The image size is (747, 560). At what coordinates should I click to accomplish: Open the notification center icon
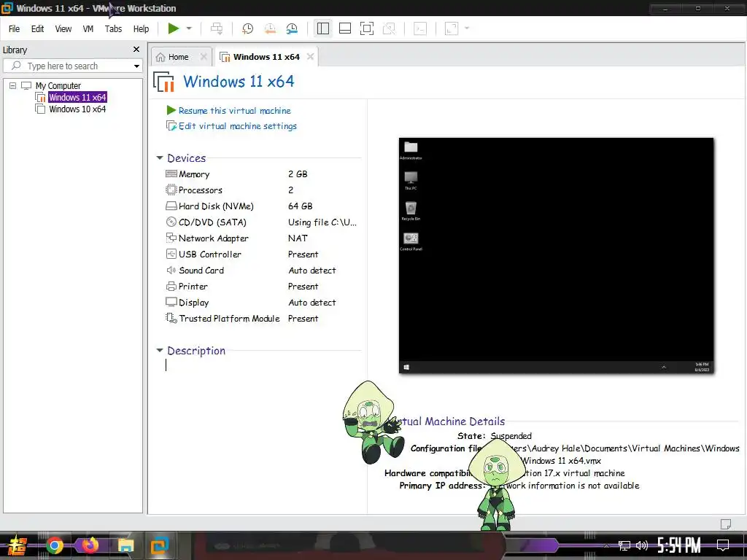723,545
